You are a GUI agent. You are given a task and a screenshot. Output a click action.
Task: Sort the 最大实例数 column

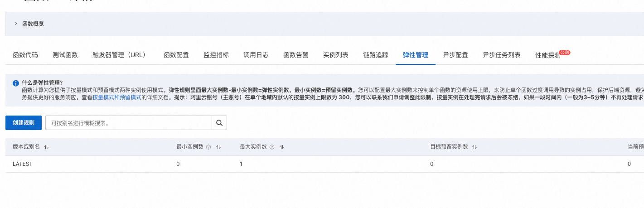coord(282,147)
